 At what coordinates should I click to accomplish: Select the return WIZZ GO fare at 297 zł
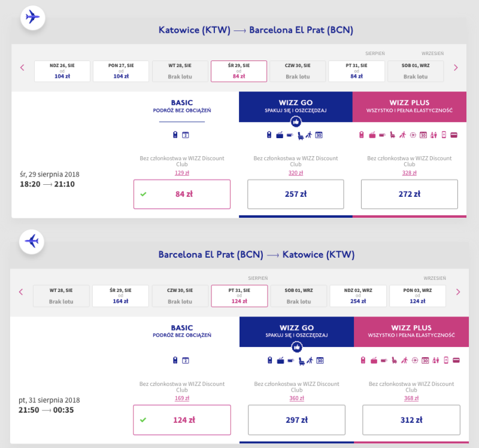(296, 420)
